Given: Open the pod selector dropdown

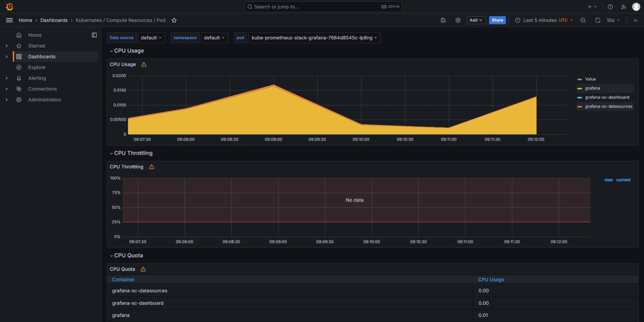Looking at the screenshot, I should click(314, 38).
